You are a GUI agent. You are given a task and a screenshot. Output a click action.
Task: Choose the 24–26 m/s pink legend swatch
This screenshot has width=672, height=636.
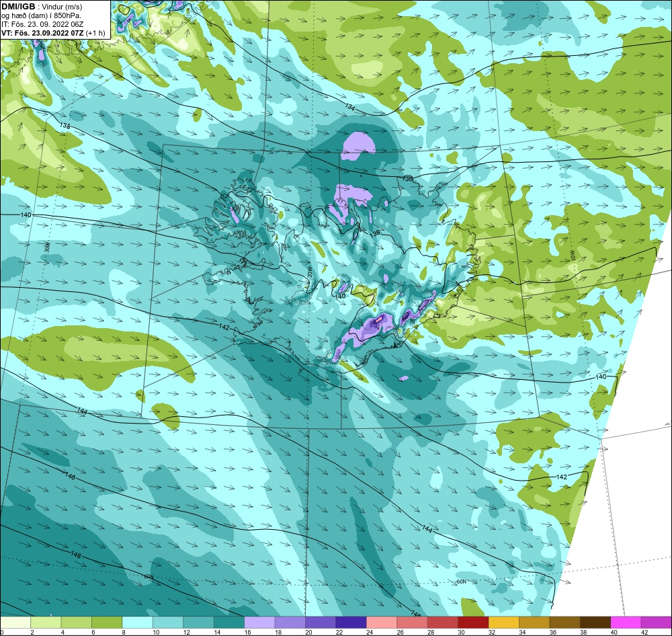tap(382, 623)
